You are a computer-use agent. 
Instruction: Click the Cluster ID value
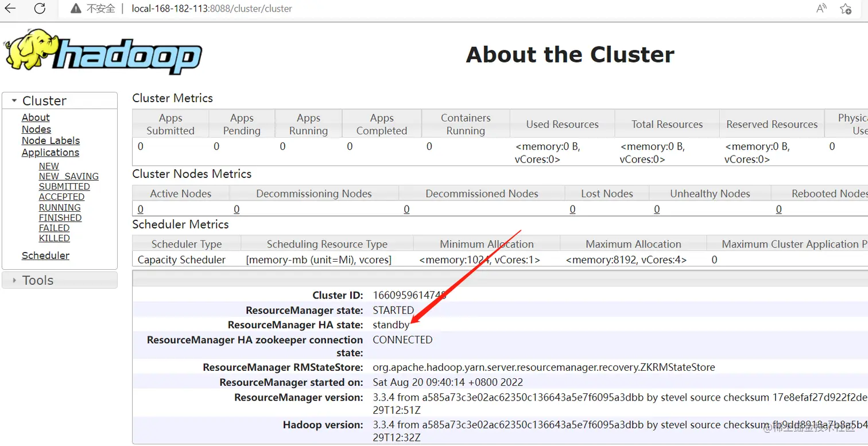(x=409, y=296)
